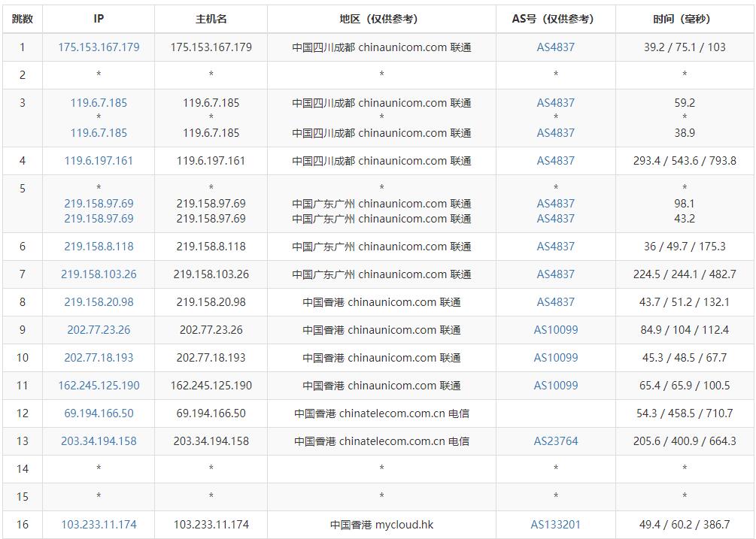Follow IP link 203.34.194.158
The width and height of the screenshot is (756, 539).
tap(99, 441)
